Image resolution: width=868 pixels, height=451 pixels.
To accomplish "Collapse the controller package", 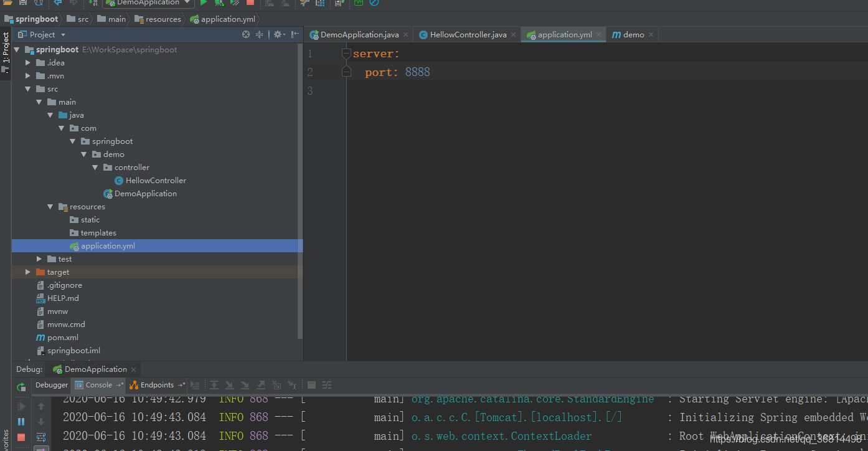I will click(95, 168).
